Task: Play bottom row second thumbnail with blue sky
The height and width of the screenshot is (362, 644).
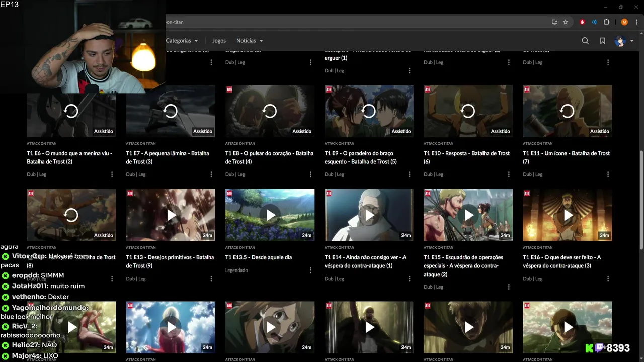Action: [171, 327]
